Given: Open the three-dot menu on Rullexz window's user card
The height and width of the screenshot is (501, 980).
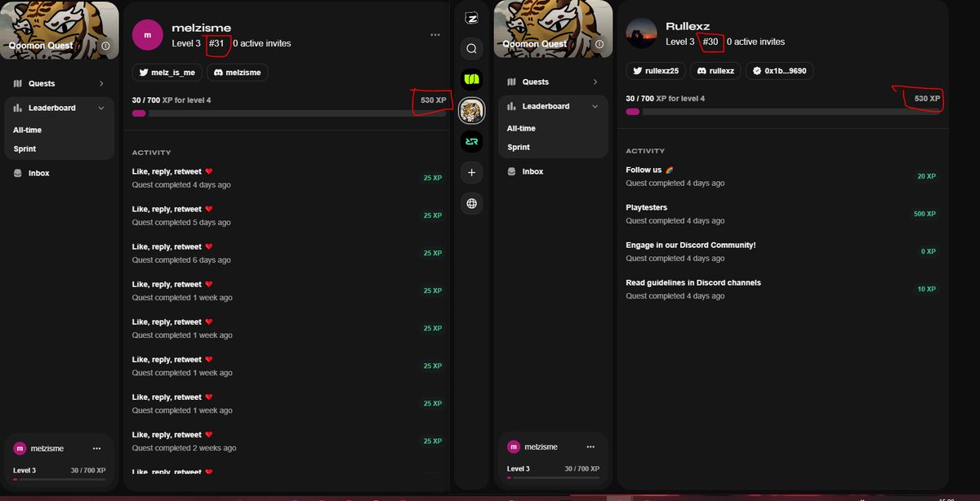Looking at the screenshot, I should 590,446.
